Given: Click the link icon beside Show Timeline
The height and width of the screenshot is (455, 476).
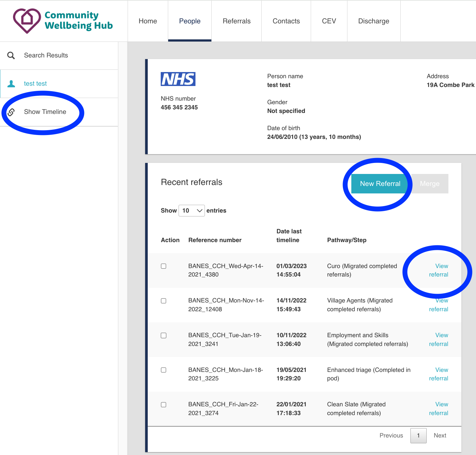Looking at the screenshot, I should [x=11, y=112].
